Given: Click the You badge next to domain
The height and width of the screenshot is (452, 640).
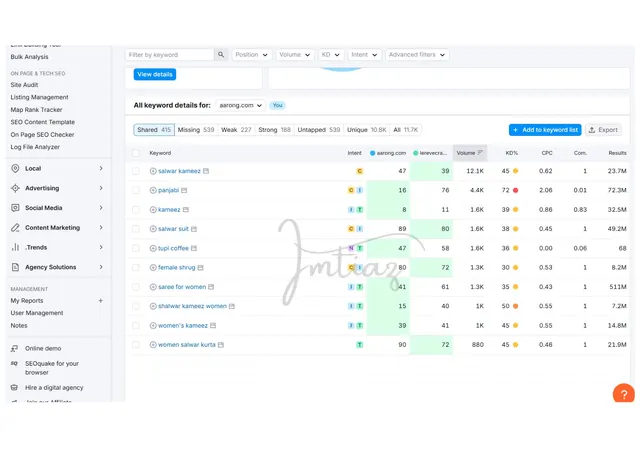Looking at the screenshot, I should click(278, 105).
